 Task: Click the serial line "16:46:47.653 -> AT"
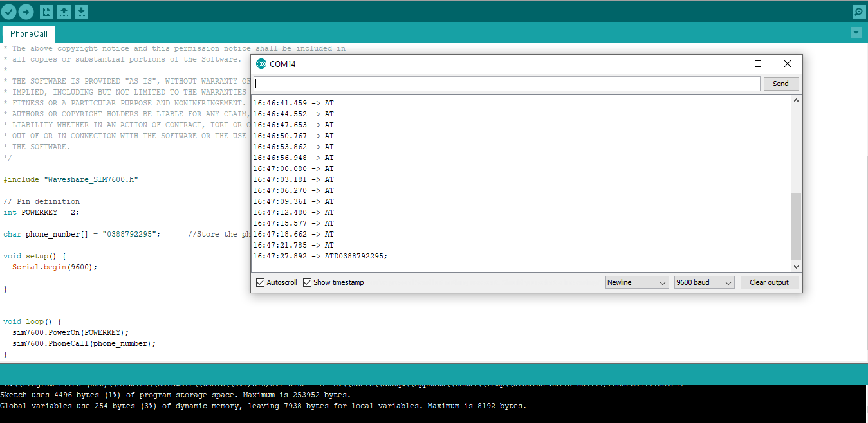coord(293,125)
